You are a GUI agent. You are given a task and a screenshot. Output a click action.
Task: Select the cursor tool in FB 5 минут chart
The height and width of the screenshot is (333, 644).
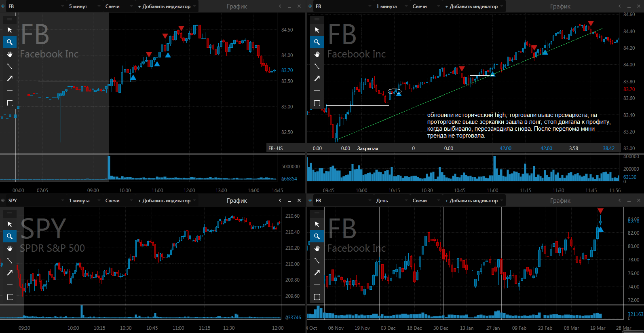(10, 30)
